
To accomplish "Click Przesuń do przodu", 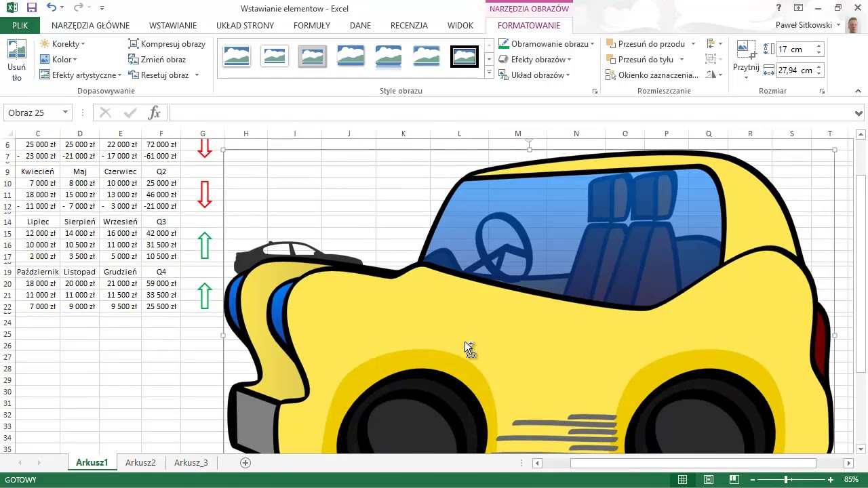I will tap(645, 44).
